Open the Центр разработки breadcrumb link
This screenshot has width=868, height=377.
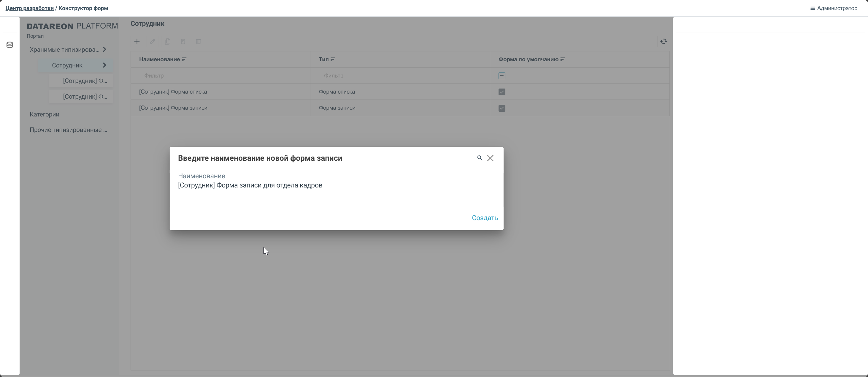point(30,8)
